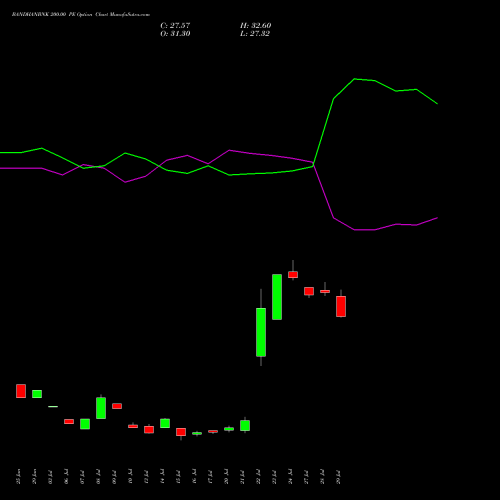Click the green candle for 29 Jun

point(37,394)
